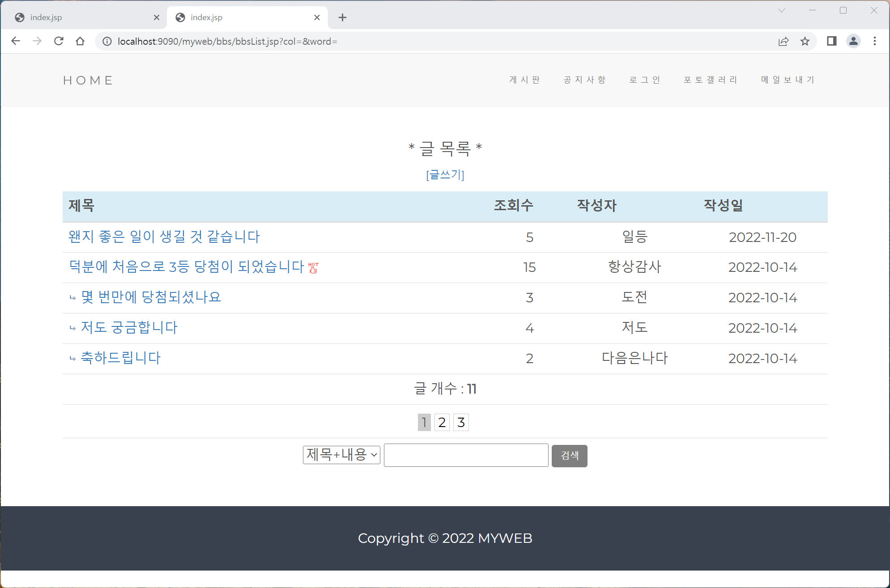This screenshot has height=588, width=890.
Task: Open the 포토갤러리 menu item
Action: [x=710, y=80]
